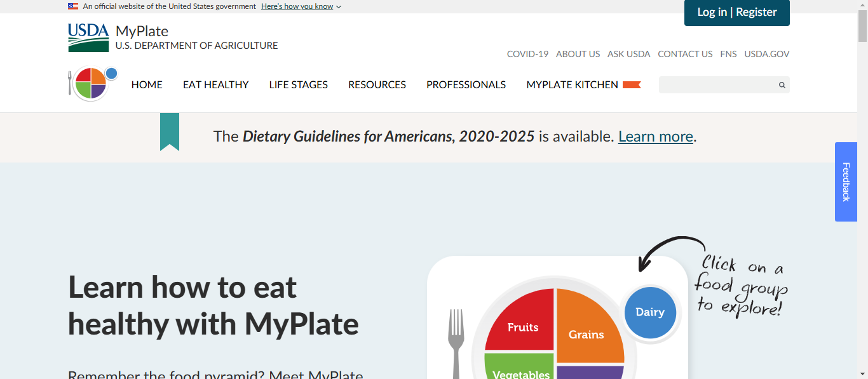Image resolution: width=868 pixels, height=379 pixels.
Task: Open the LIFE STAGES menu
Action: [x=299, y=84]
